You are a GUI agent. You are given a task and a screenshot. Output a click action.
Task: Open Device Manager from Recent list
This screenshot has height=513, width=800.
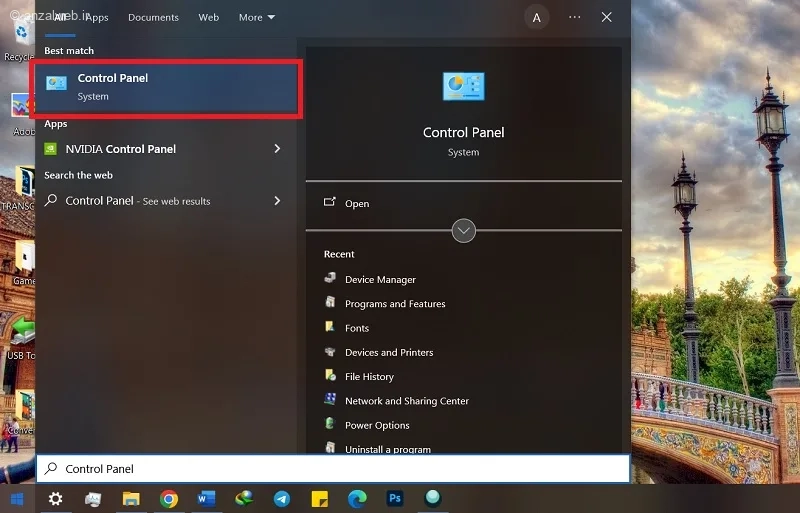pyautogui.click(x=380, y=279)
